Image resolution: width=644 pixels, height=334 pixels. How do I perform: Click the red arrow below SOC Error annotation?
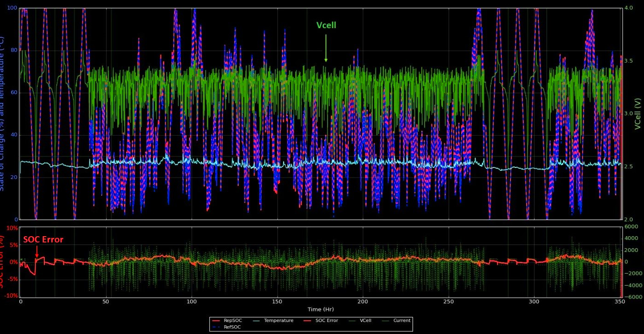(x=37, y=251)
